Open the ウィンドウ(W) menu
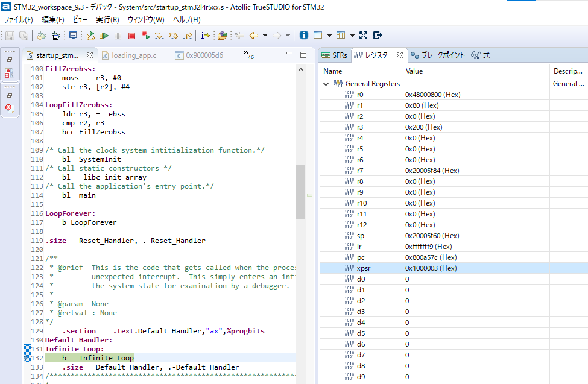 (x=146, y=20)
